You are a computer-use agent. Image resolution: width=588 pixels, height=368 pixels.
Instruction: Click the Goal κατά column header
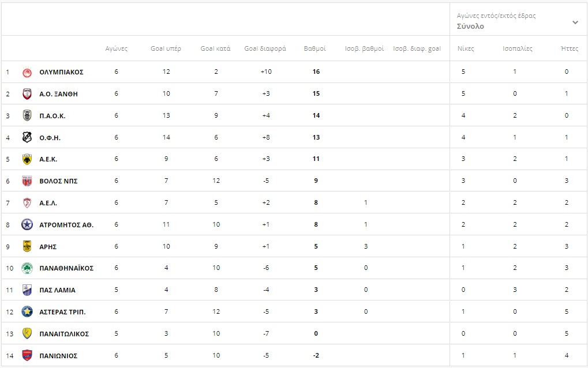216,48
